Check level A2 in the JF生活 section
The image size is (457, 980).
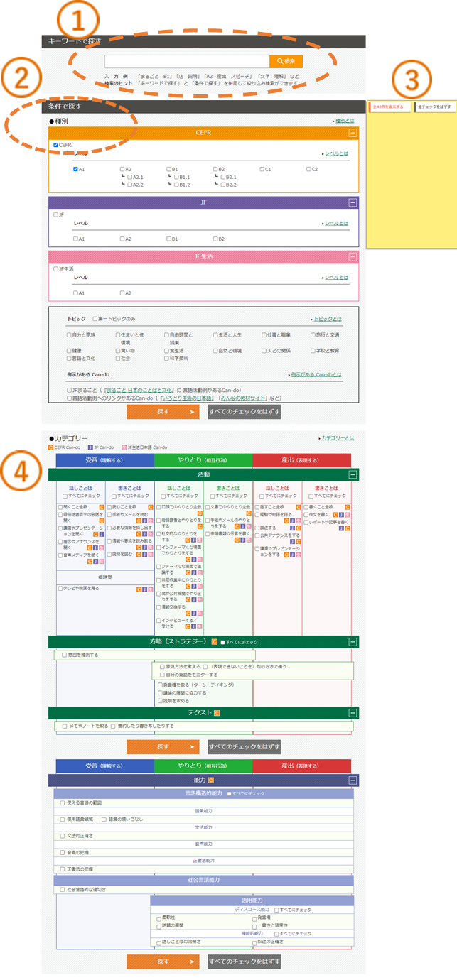click(x=122, y=293)
